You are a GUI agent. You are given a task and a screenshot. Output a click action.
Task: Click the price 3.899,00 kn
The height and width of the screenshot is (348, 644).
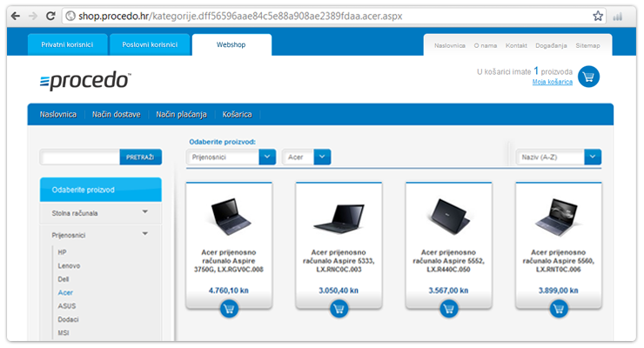tap(559, 291)
